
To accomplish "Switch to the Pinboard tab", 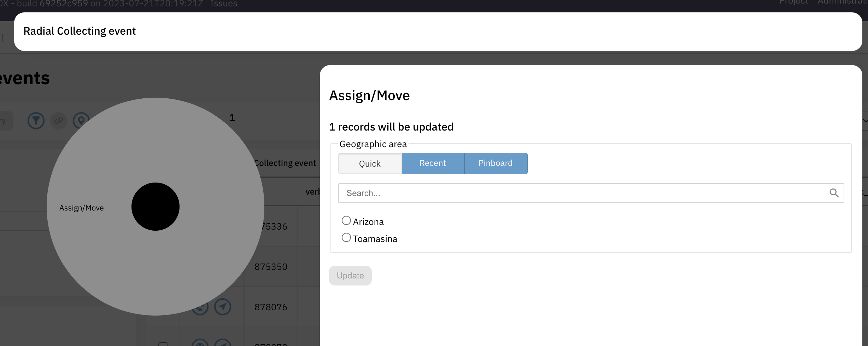I will click(495, 163).
